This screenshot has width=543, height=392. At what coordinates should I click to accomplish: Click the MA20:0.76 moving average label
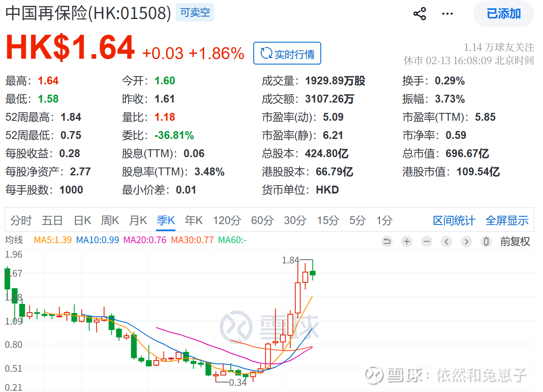coord(145,240)
